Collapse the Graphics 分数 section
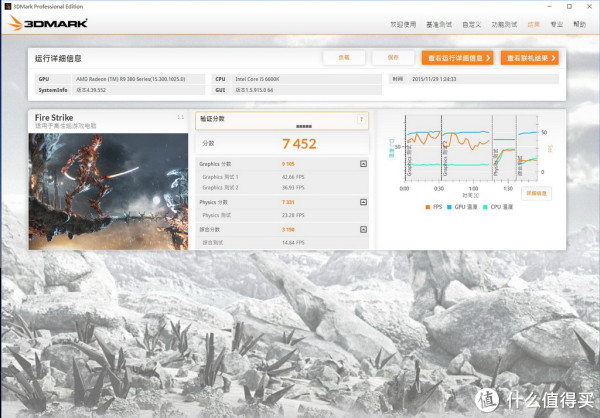Screen dimensions: 600x418 click(363, 164)
